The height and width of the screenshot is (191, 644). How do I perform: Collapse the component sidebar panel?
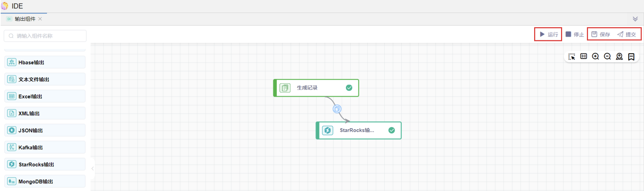click(93, 169)
